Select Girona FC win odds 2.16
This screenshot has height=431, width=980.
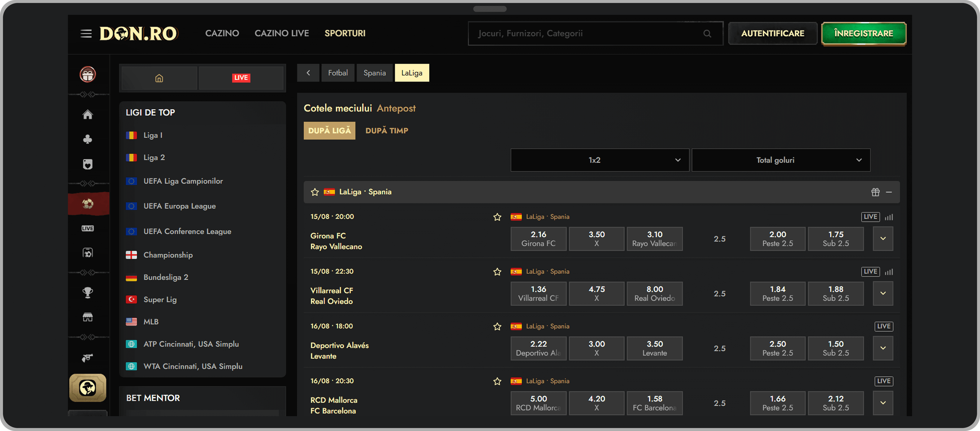(538, 239)
